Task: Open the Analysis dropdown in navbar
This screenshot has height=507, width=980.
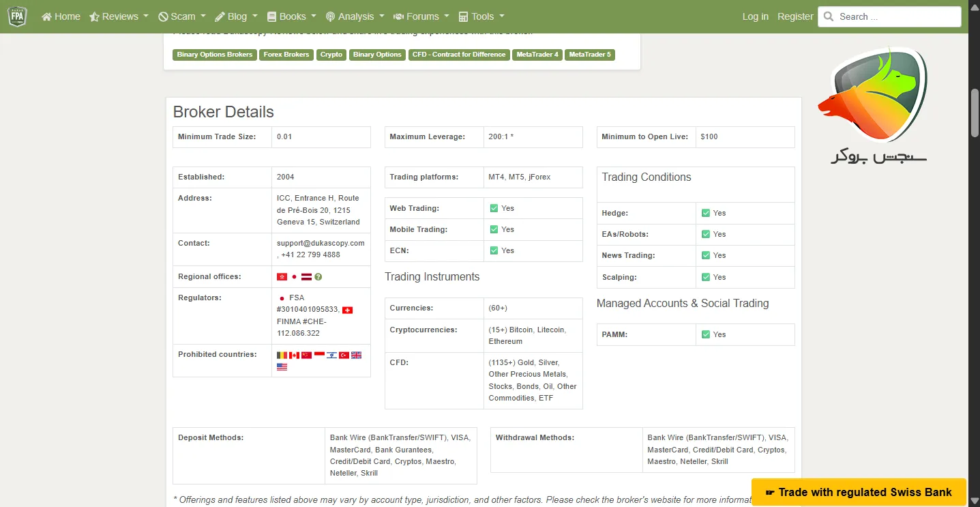Action: tap(355, 16)
